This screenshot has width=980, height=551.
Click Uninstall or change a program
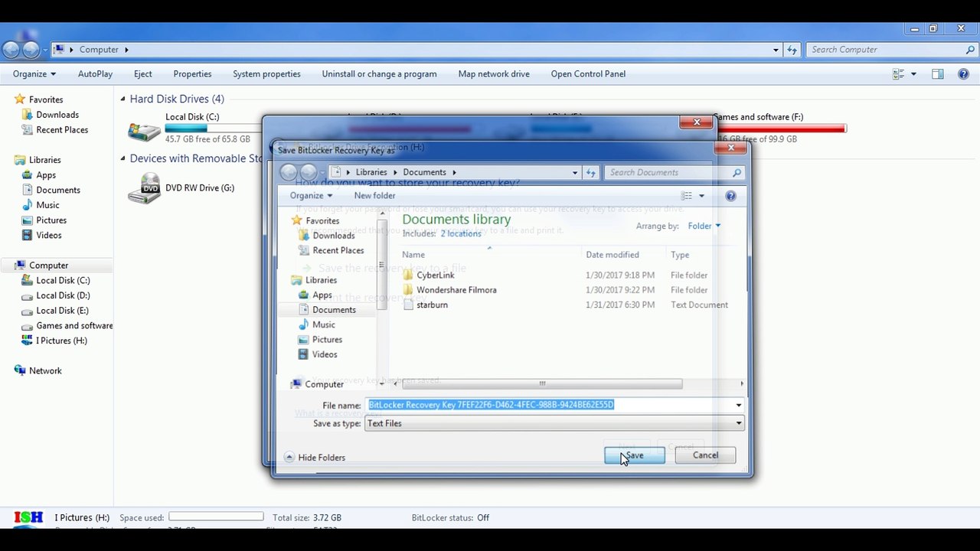(x=379, y=74)
